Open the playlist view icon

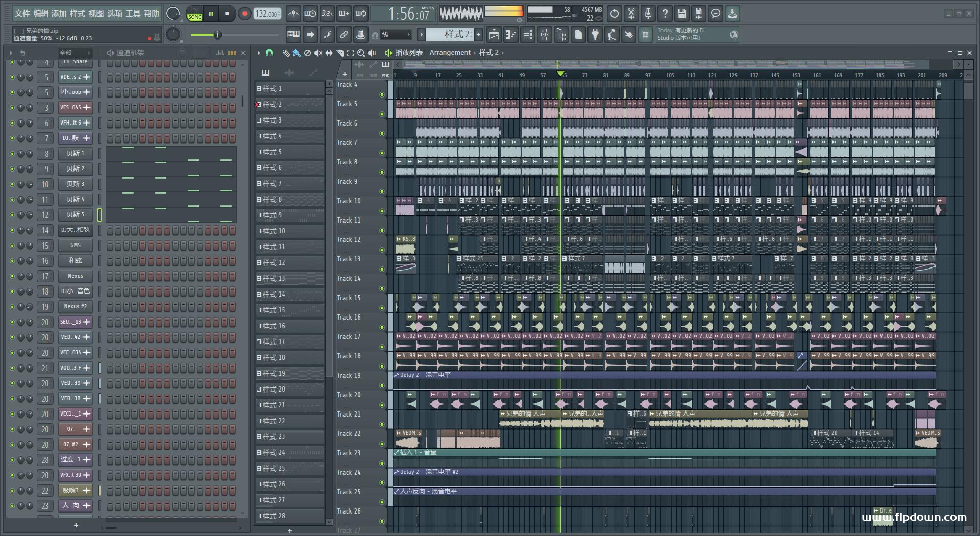494,35
